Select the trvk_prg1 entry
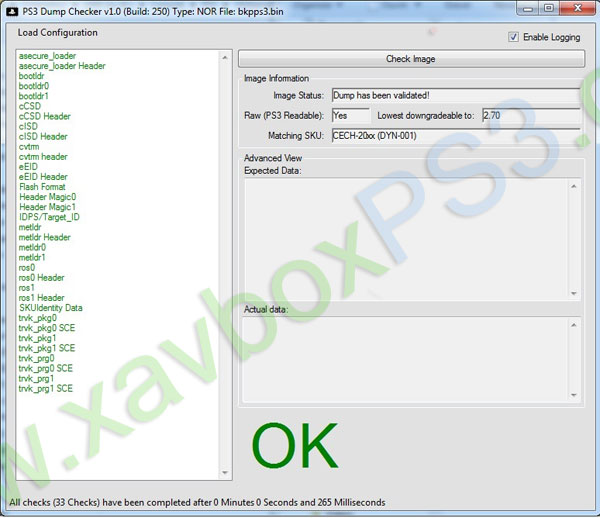The image size is (600, 518). pos(36,378)
